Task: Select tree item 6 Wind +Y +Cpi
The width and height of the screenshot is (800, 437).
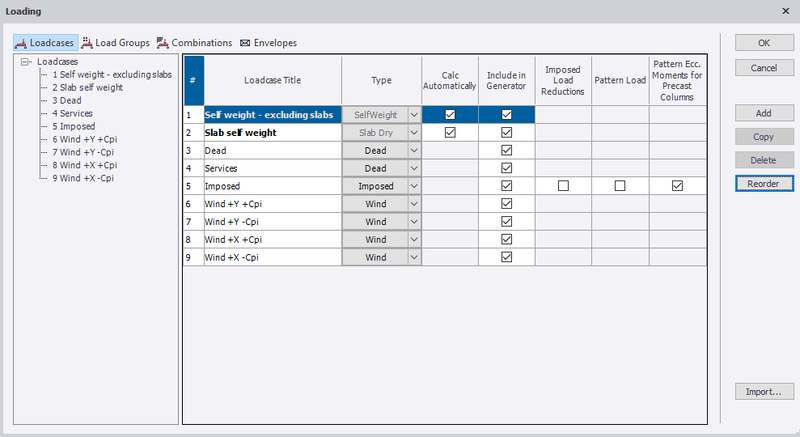Action: (84, 139)
